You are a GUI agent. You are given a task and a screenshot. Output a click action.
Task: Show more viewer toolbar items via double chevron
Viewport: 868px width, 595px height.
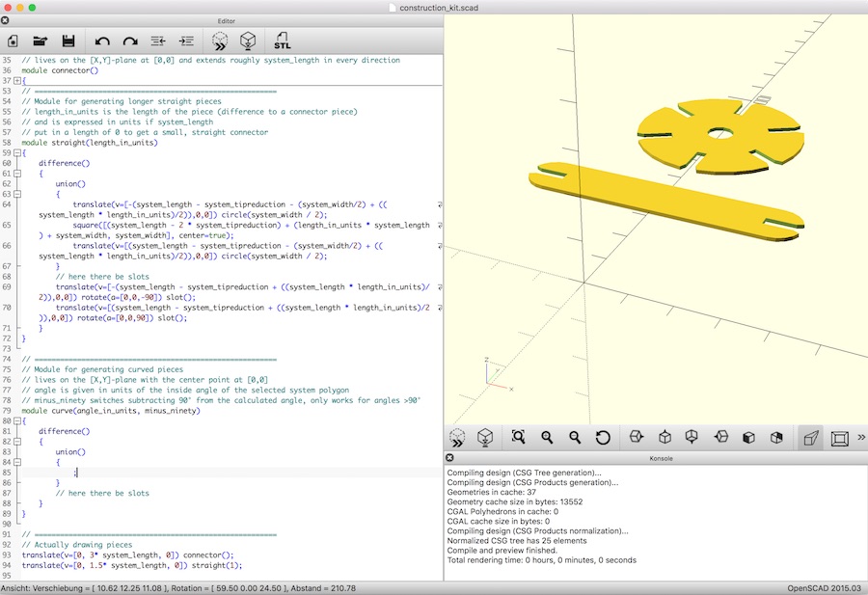(861, 437)
